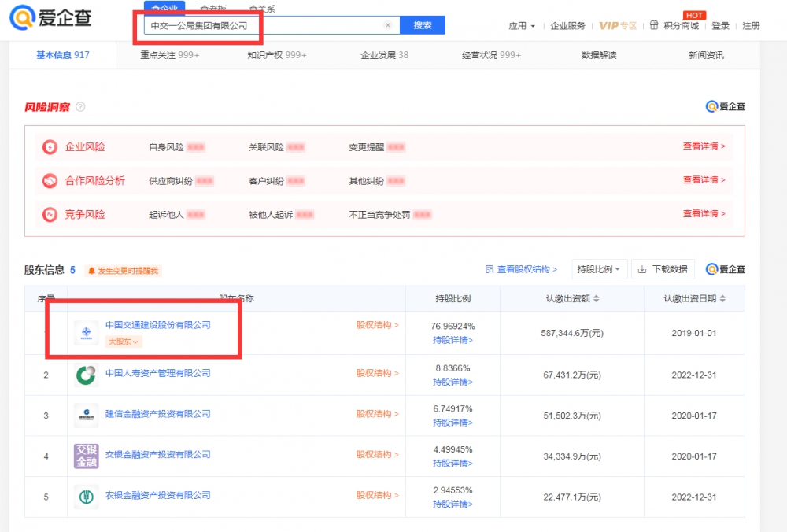
Task: Sort by the 认缴出资日期 column arrows
Action: point(722,298)
